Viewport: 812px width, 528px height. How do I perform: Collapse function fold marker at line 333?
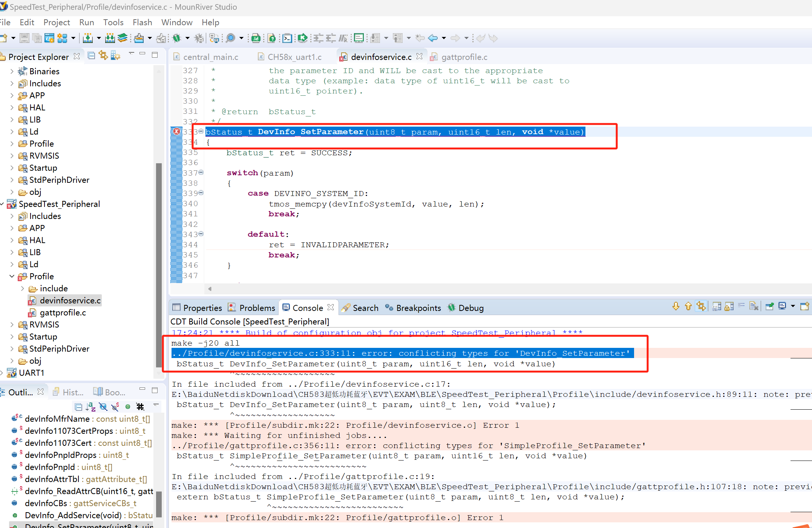(201, 131)
